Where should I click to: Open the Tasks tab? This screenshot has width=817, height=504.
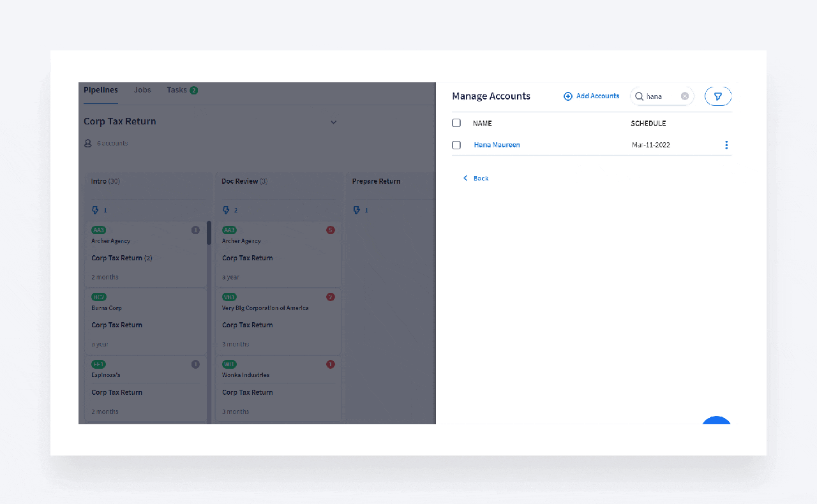tap(177, 90)
